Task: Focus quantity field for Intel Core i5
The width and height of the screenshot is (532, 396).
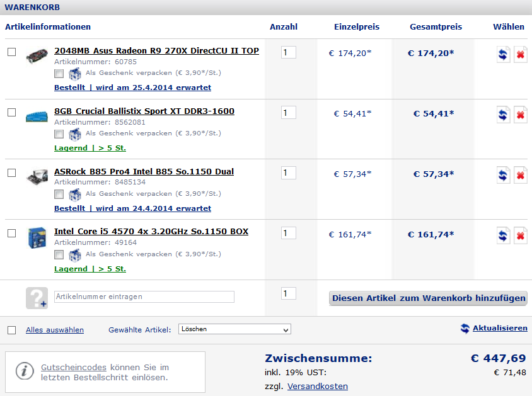Action: (289, 234)
